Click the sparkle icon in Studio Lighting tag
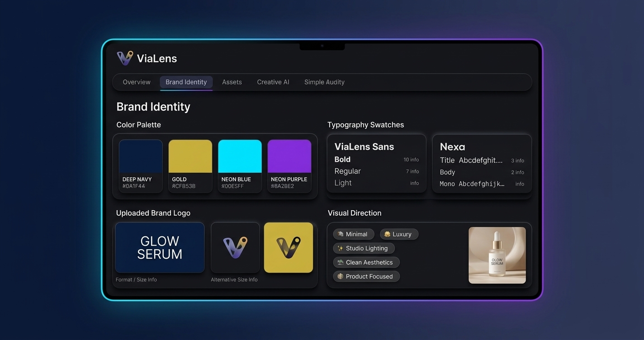 pyautogui.click(x=341, y=248)
